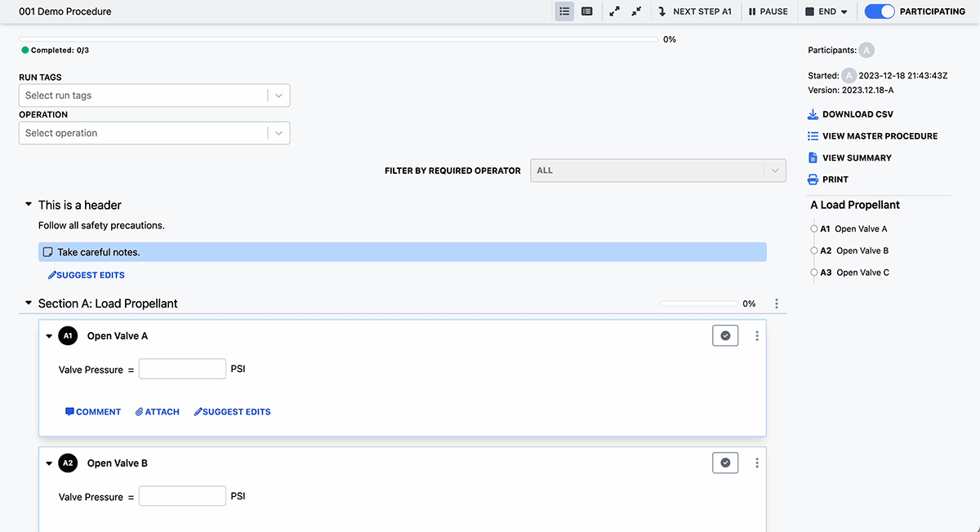The height and width of the screenshot is (532, 980).
Task: Toggle off the PARTICIPATING switch
Action: coord(879,11)
